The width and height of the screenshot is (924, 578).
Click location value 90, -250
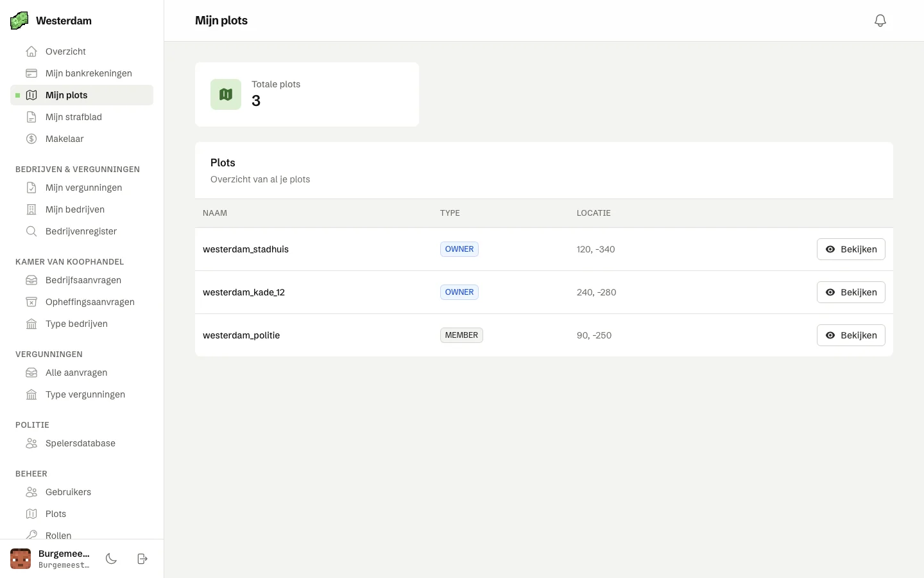pos(594,335)
